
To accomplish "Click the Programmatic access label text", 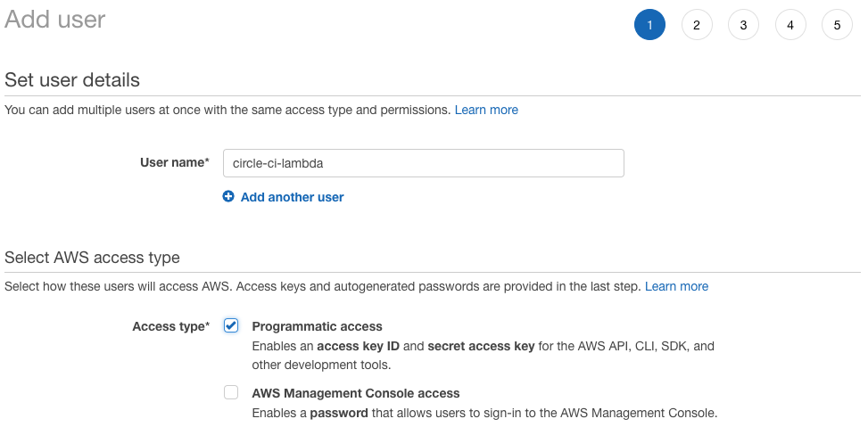I will click(318, 326).
